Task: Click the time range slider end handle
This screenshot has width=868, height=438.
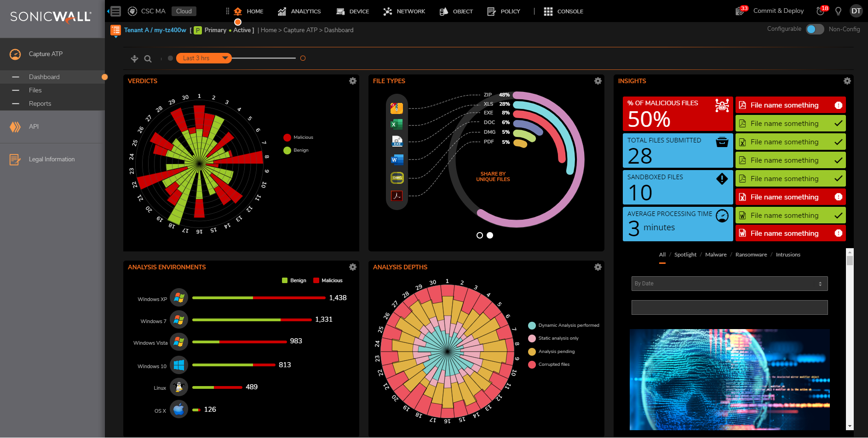Action: [x=303, y=58]
